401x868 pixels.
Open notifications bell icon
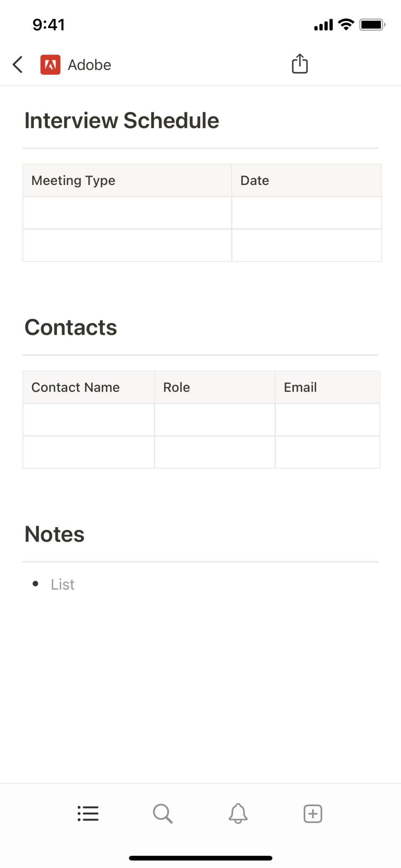click(238, 813)
